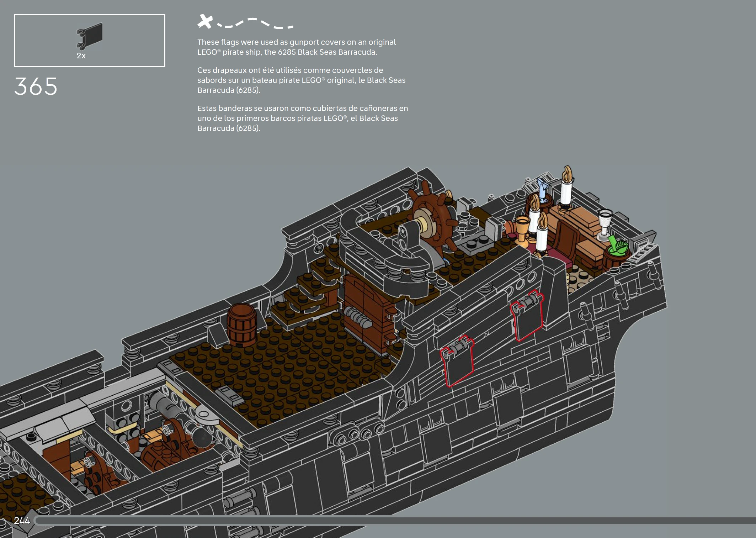Click the white X treasure-map marker
The image size is (756, 538).
pos(205,21)
